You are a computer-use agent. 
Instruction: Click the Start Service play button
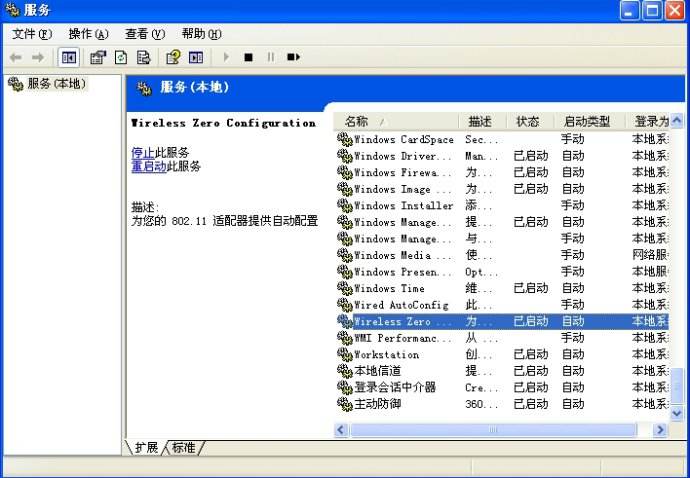coord(226,57)
